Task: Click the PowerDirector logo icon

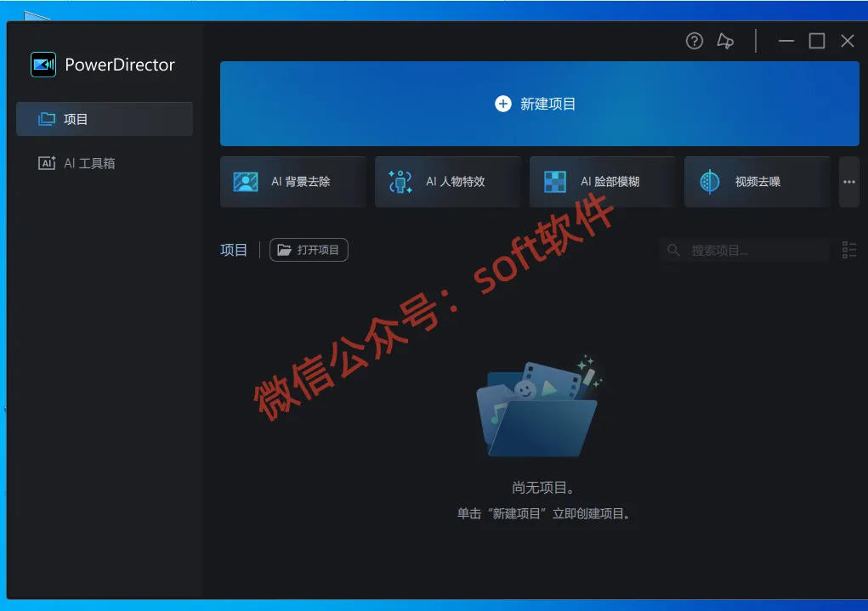Action: 43,65
